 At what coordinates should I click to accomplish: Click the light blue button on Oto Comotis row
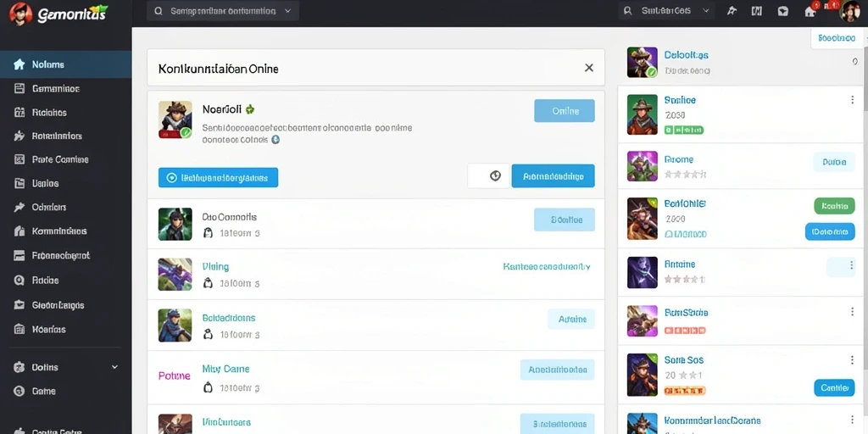pos(564,220)
